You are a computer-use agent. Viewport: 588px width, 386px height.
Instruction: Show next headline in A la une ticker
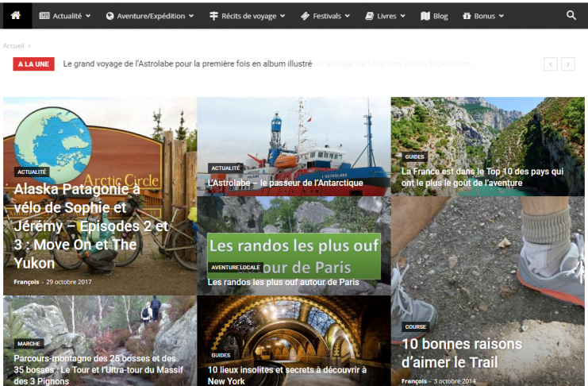568,64
